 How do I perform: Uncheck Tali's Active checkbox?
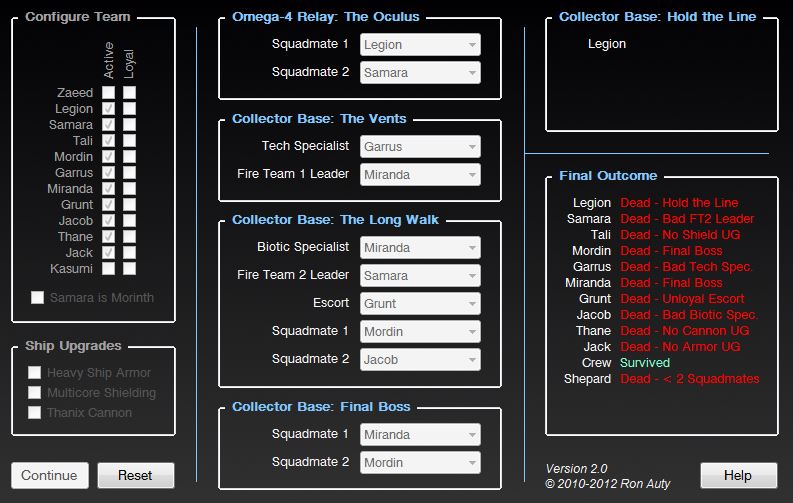click(x=108, y=141)
